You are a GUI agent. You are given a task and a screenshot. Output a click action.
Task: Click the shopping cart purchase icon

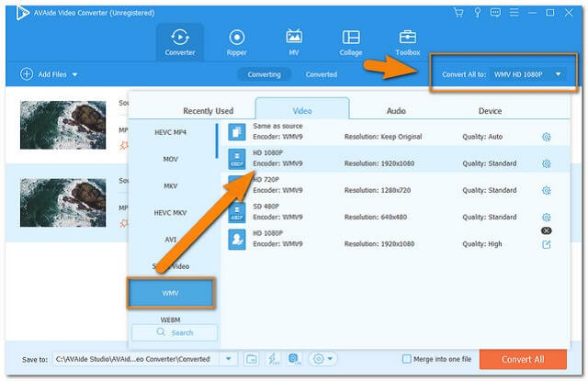(x=458, y=12)
